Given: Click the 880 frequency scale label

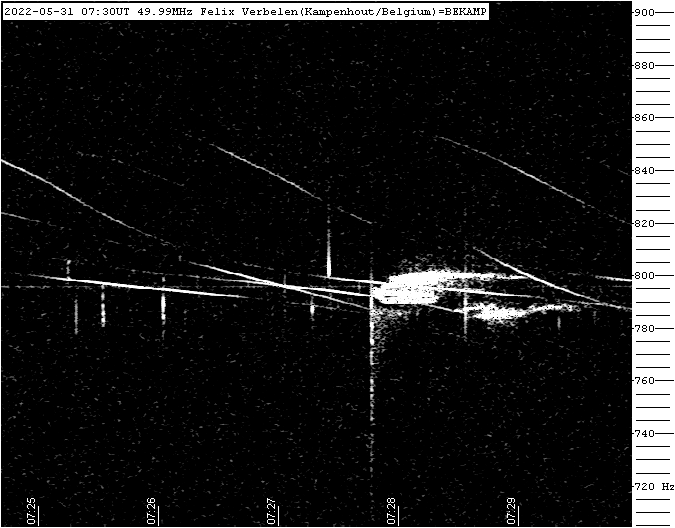Looking at the screenshot, I should pyautogui.click(x=644, y=65).
